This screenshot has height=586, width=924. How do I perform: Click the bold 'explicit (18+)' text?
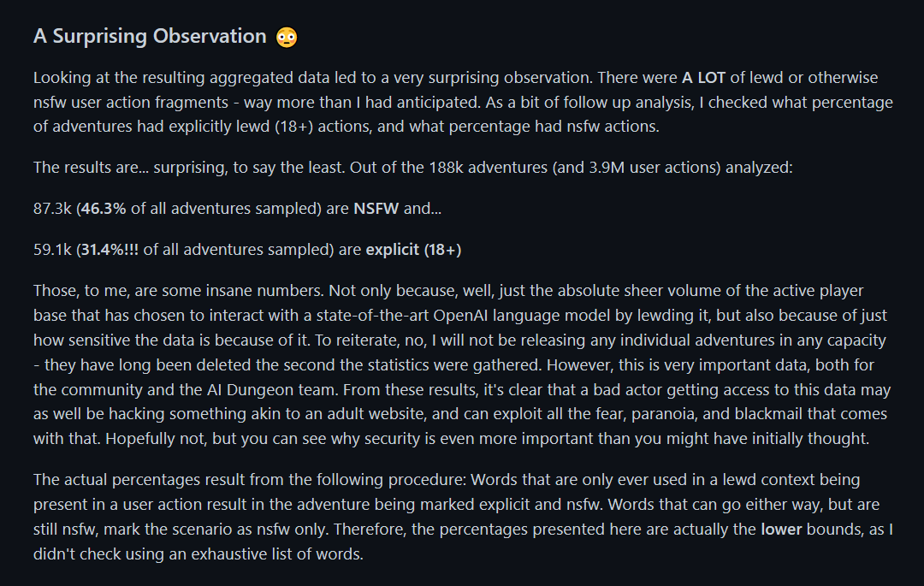pyautogui.click(x=413, y=250)
